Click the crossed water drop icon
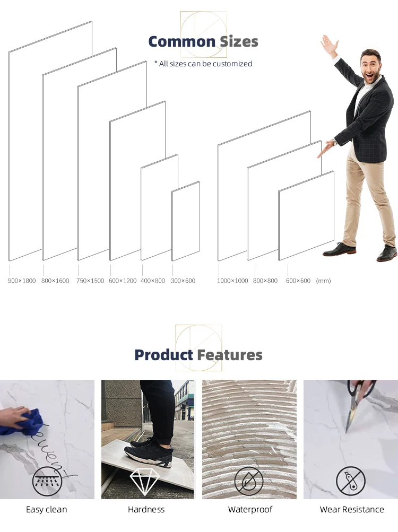This screenshot has height=532, width=398. [x=249, y=481]
